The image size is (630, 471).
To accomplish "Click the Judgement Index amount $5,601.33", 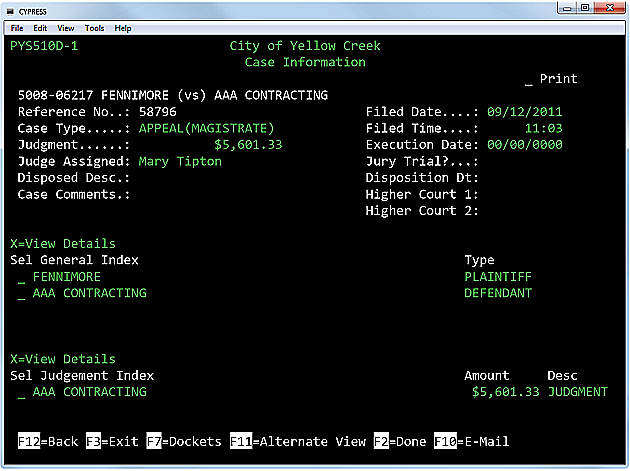I will [x=505, y=392].
